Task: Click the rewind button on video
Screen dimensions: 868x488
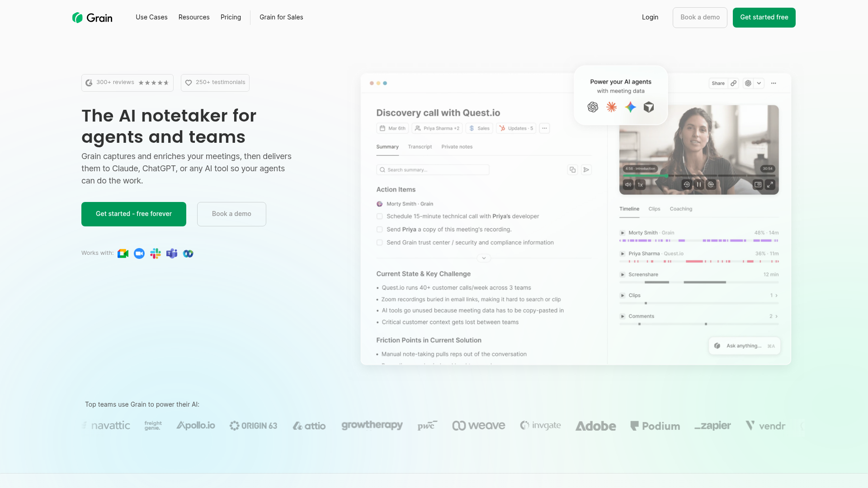Action: tap(687, 184)
